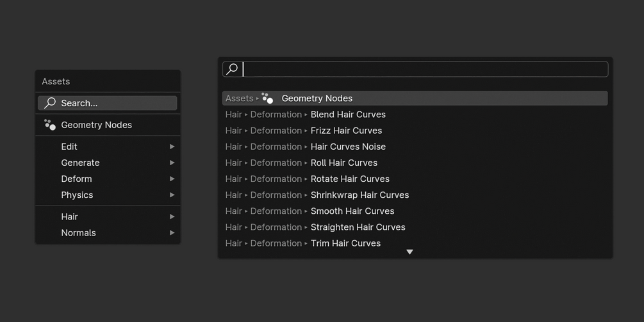644x322 pixels.
Task: Click the magnifier icon in the wide search bar
Action: [x=233, y=69]
